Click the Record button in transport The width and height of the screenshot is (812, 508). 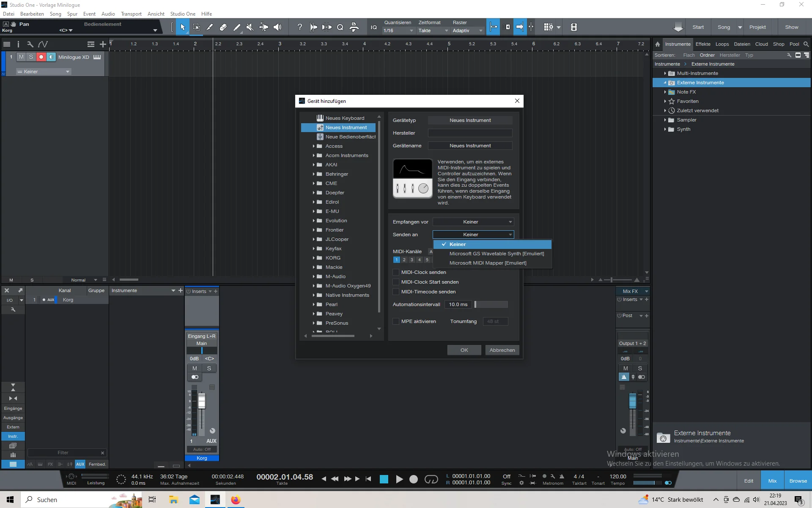coord(414,479)
